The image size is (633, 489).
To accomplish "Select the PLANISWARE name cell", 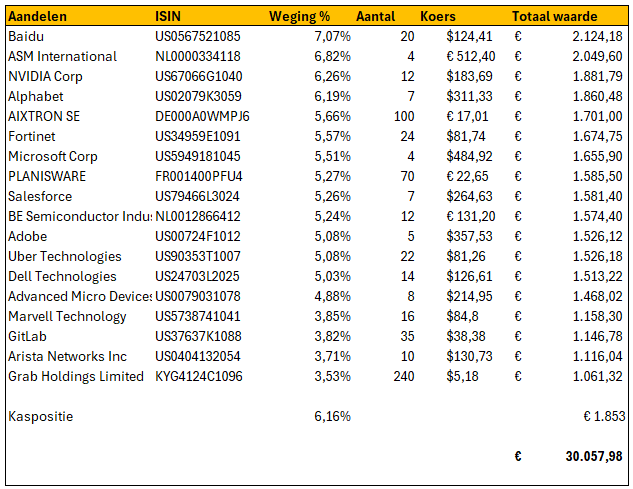I will pos(47,177).
